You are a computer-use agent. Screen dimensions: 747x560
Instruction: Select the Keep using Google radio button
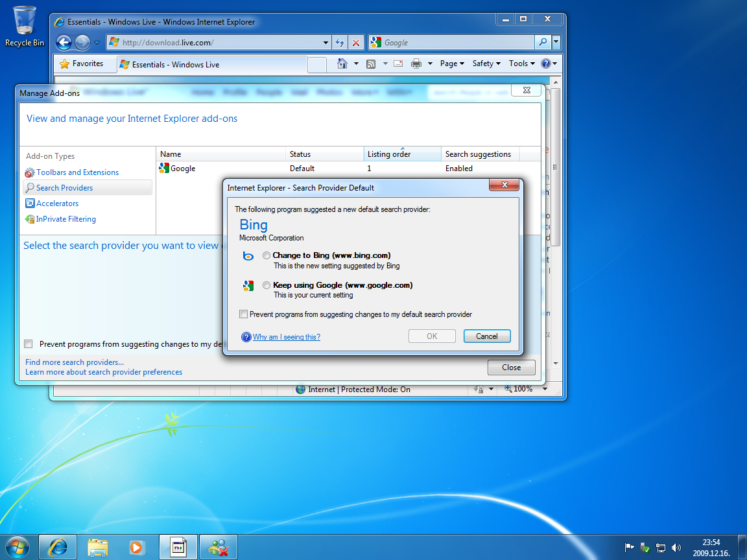267,285
